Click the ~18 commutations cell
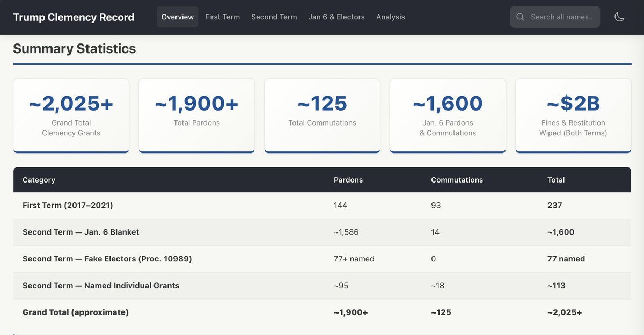The image size is (644, 335). [x=438, y=286]
